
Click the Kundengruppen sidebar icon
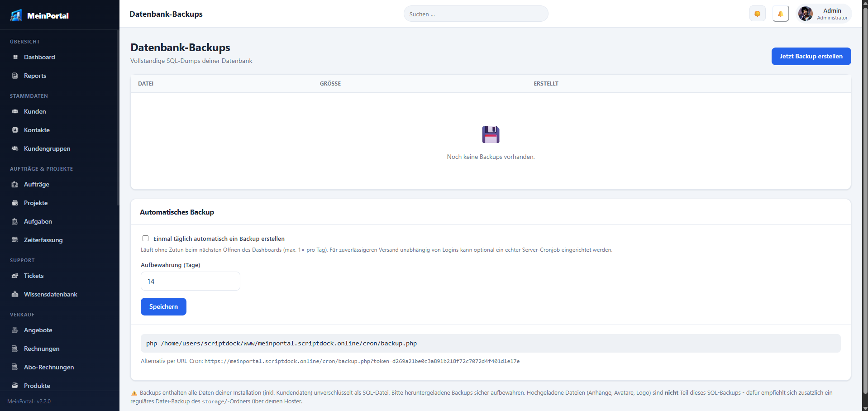coord(15,148)
